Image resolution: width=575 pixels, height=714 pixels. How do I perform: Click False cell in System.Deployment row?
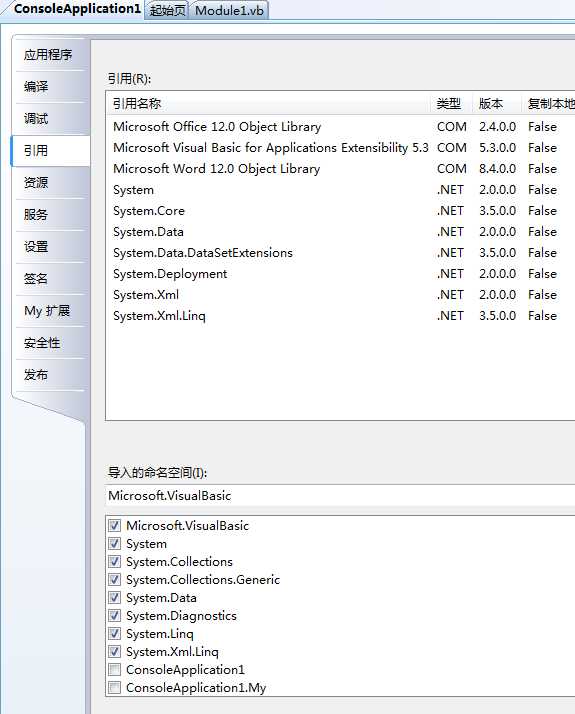tap(542, 274)
